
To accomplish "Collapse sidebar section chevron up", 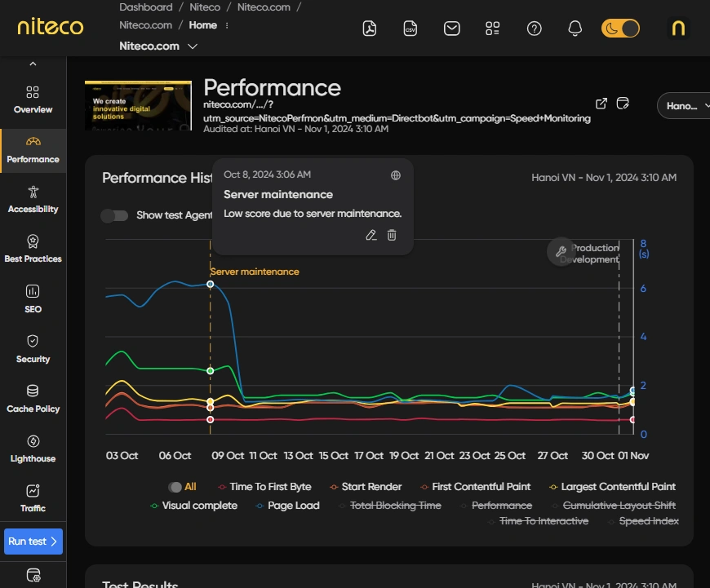I will [x=33, y=64].
